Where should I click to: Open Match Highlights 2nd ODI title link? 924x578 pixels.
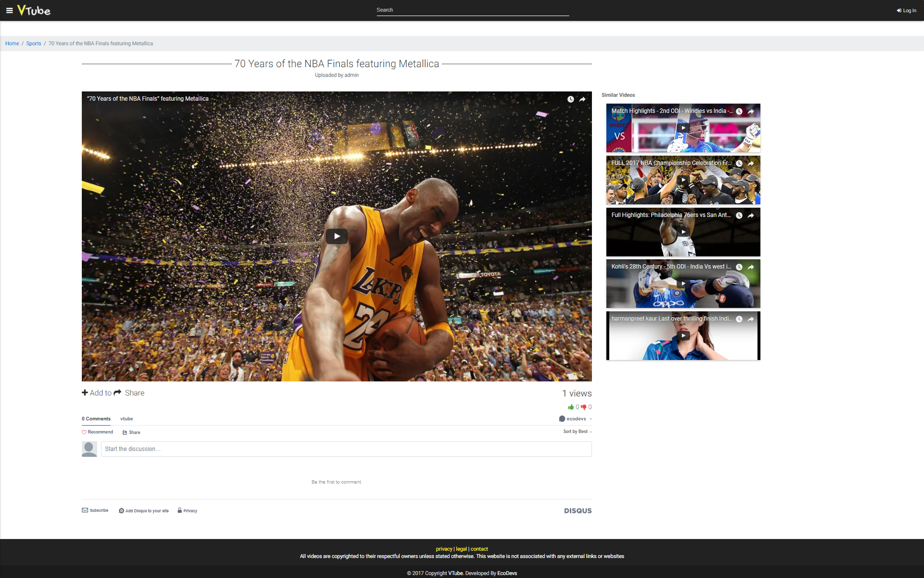click(x=672, y=111)
